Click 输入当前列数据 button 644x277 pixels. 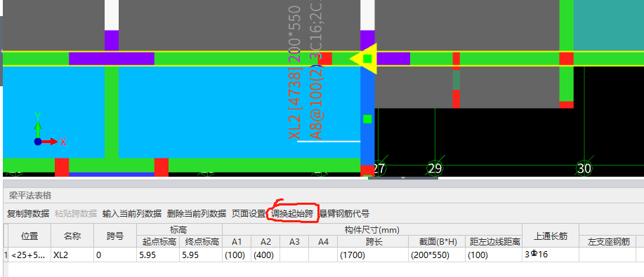[x=132, y=213]
